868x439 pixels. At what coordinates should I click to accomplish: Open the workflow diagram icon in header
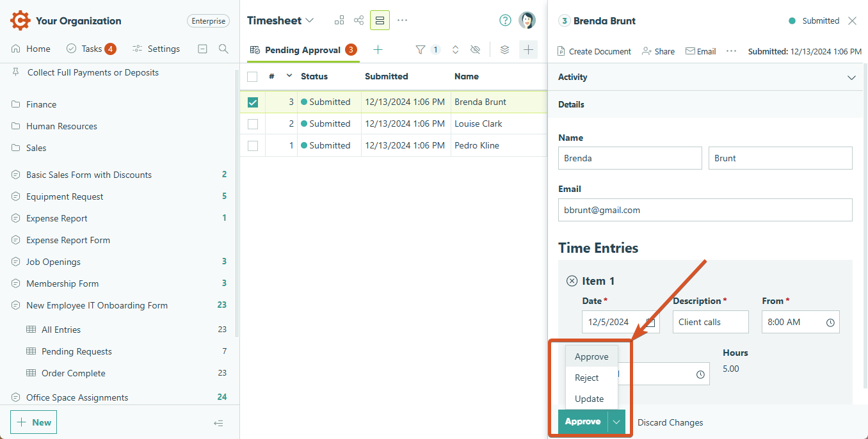pos(339,20)
